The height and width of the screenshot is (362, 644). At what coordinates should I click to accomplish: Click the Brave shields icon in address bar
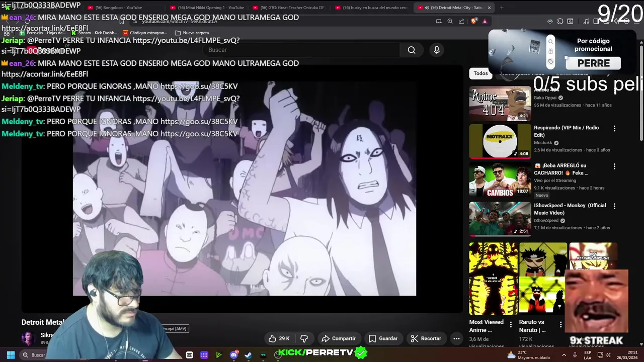(474, 21)
